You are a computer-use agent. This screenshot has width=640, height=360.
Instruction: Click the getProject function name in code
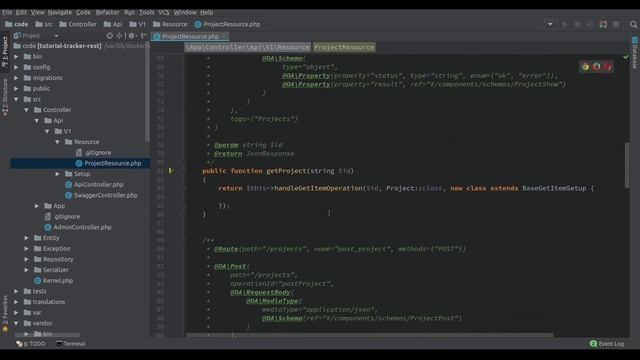tap(286, 171)
